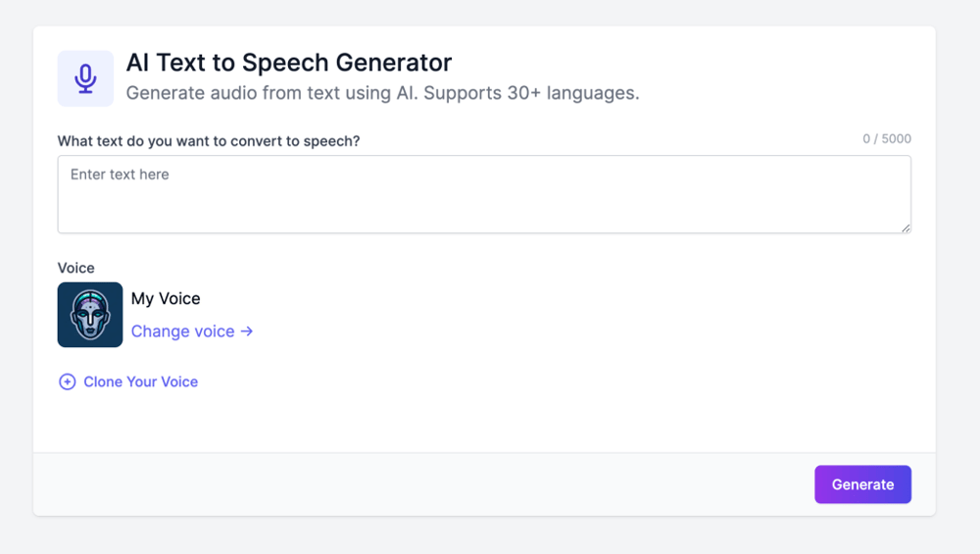Click the arrow icon after Change voice
This screenshot has width=980, height=554.
tap(247, 331)
